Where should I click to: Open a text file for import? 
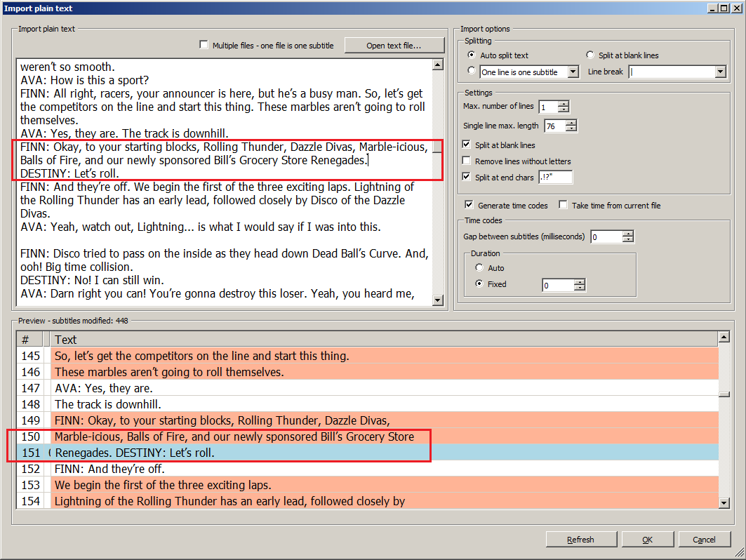point(394,45)
